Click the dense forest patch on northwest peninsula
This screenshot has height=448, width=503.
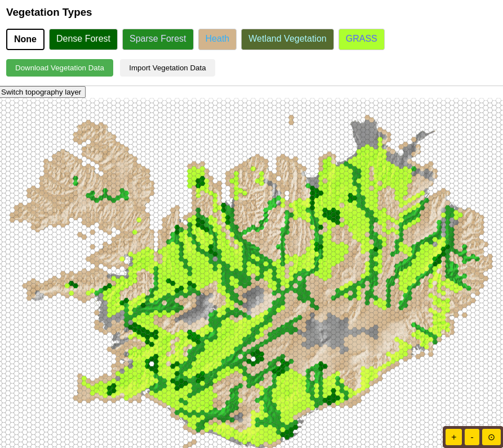pyautogui.click(x=75, y=181)
